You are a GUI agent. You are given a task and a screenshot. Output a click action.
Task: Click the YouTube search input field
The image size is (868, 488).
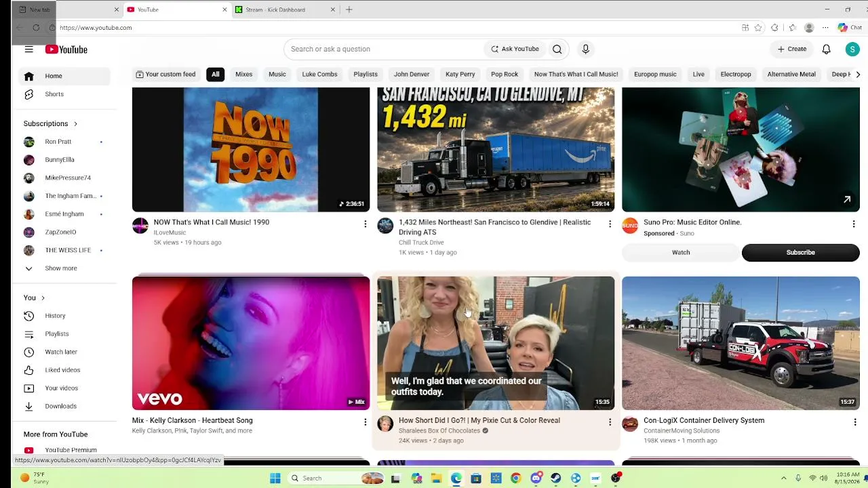(x=383, y=49)
